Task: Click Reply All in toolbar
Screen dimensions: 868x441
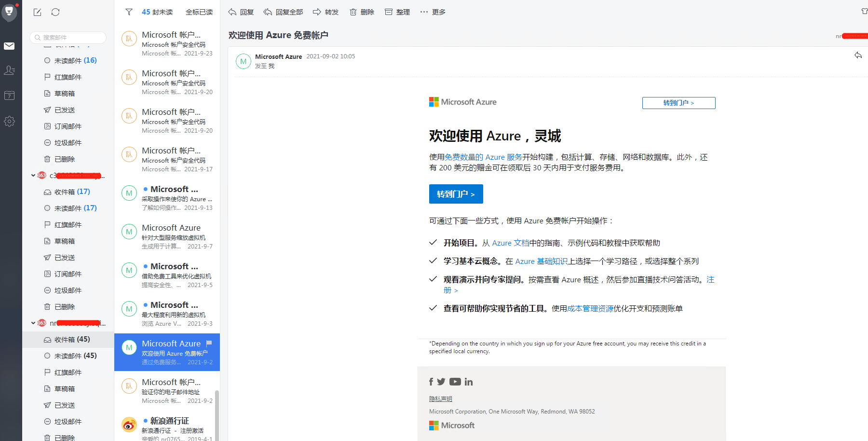Action: (x=284, y=12)
